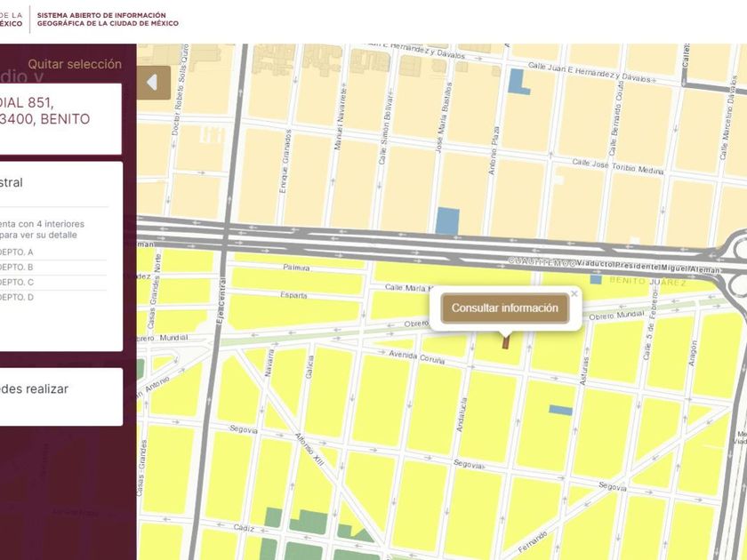Click the Calle José Toribio Medina label
The image size is (747, 560).
[618, 167]
